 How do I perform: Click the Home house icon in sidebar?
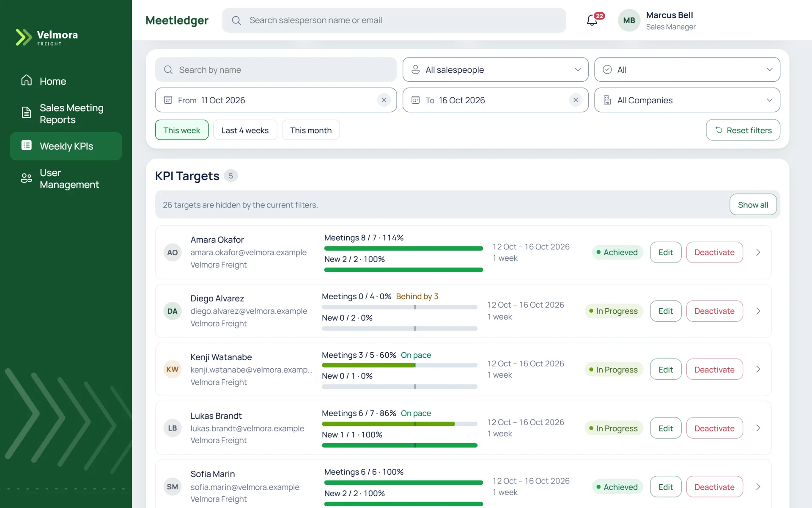pyautogui.click(x=26, y=80)
